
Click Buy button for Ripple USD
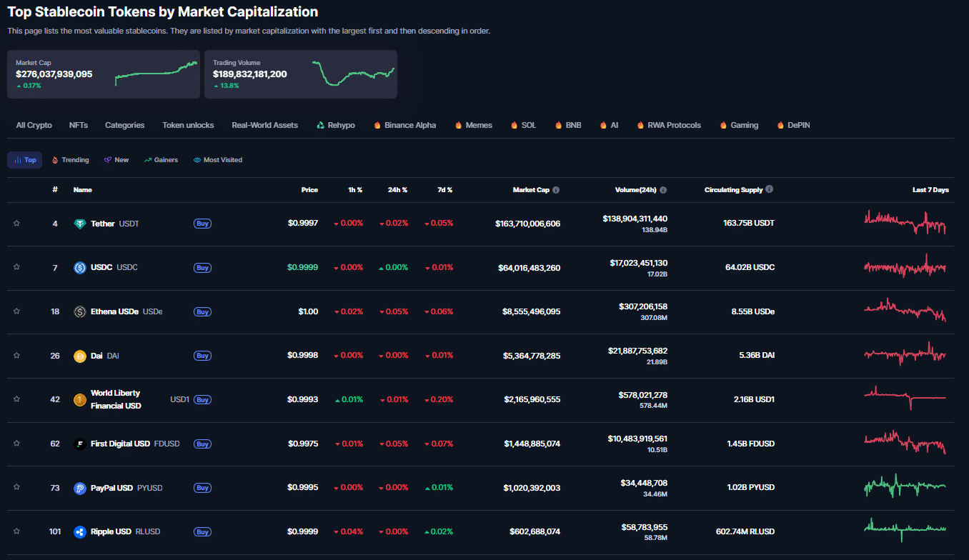coord(202,531)
